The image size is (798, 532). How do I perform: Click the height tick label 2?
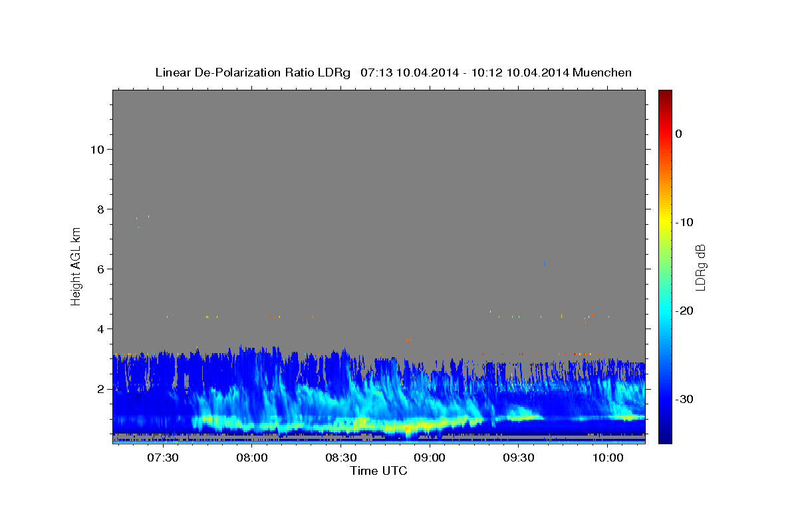100,389
